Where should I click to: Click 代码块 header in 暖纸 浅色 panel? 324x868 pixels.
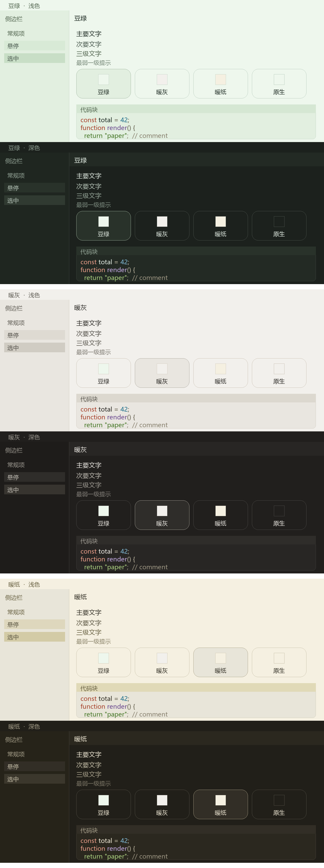click(x=196, y=688)
